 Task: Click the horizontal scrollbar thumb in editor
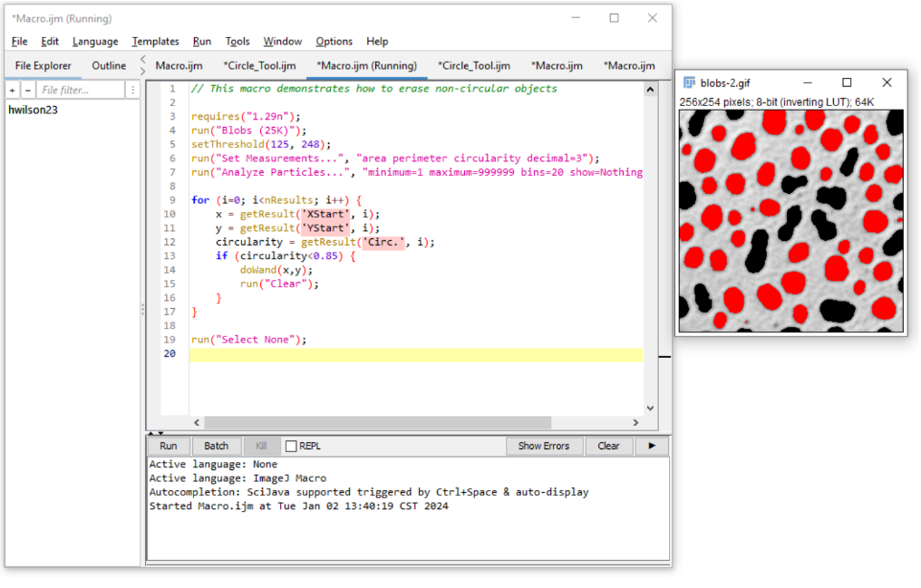click(x=378, y=422)
